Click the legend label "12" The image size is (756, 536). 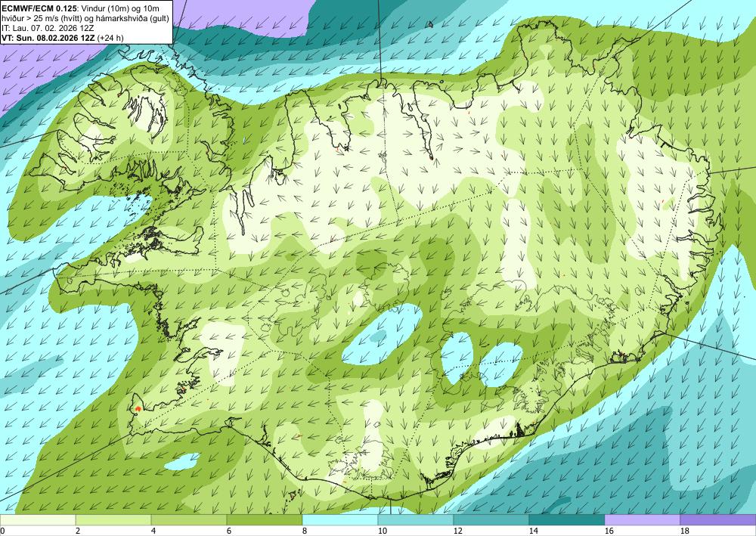coord(458,531)
